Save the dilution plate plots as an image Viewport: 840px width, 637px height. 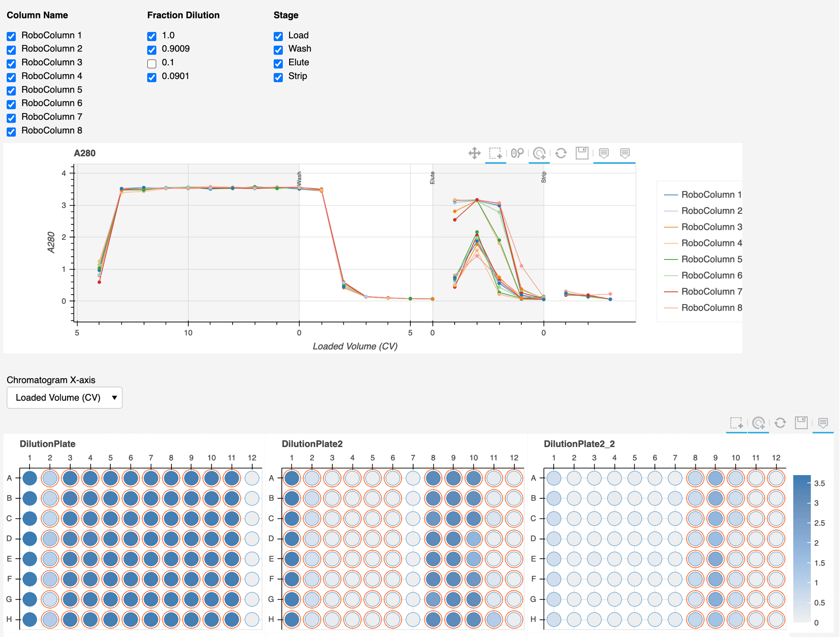(x=801, y=423)
